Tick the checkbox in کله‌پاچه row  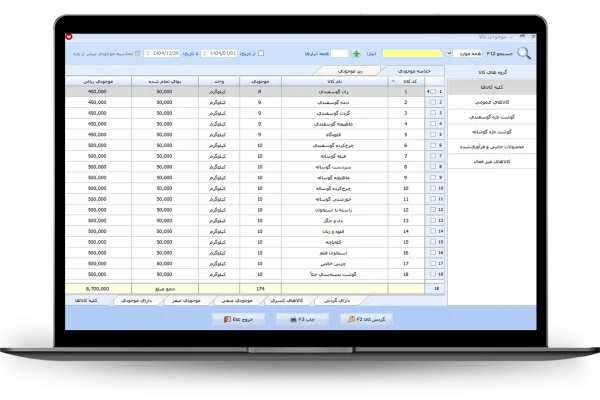click(433, 242)
